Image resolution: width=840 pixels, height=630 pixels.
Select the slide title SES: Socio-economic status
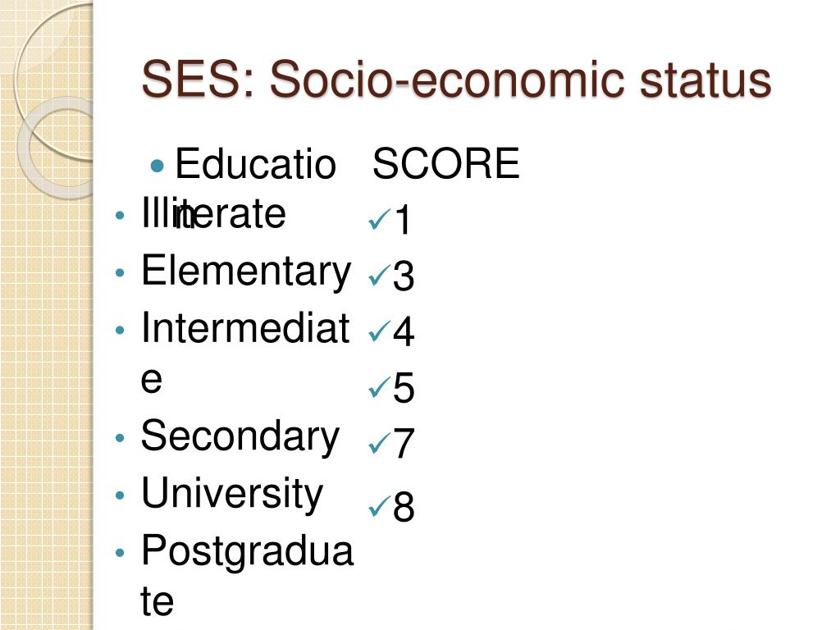456,80
